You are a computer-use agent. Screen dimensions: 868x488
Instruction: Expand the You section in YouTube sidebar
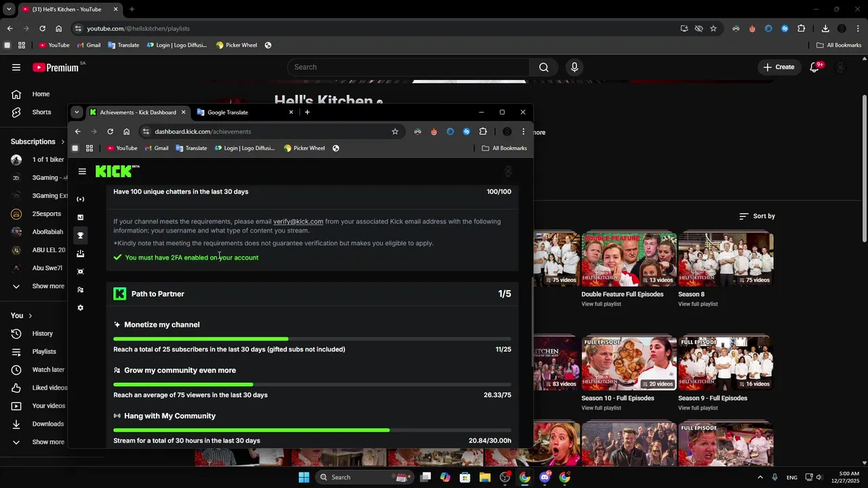pyautogui.click(x=22, y=316)
